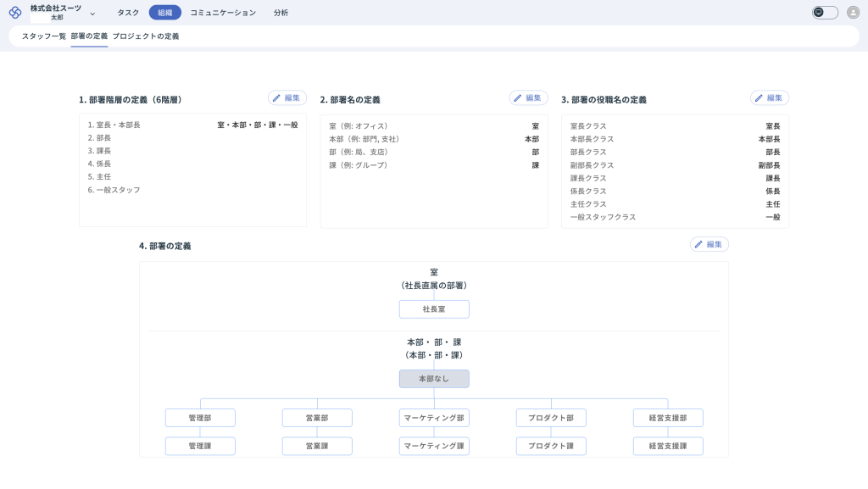The width and height of the screenshot is (868, 489).
Task: Switch to the スタッフ一覧 tab
Action: [x=44, y=36]
